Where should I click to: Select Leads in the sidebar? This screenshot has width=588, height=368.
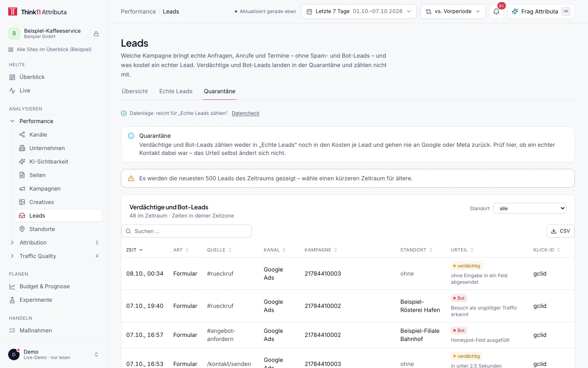tap(58, 215)
